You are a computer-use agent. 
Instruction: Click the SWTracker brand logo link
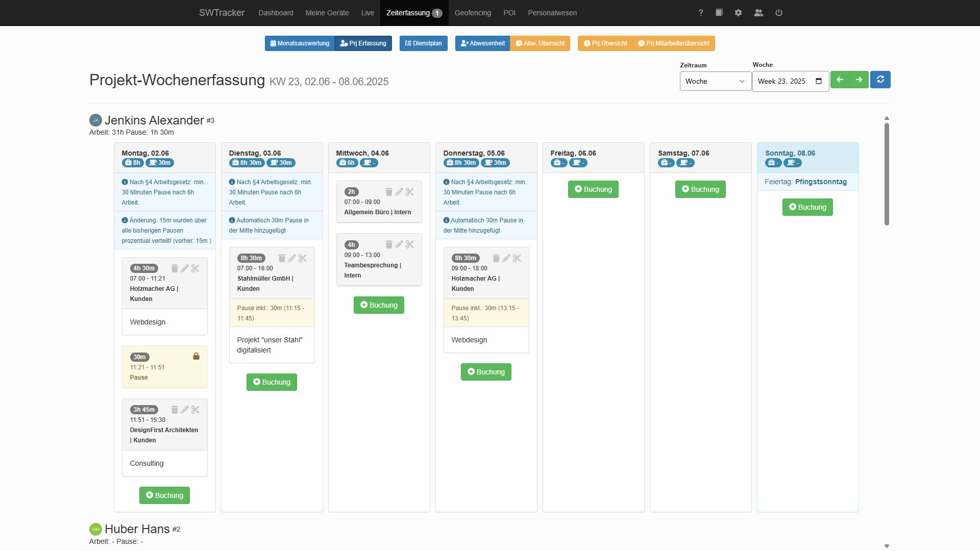pos(222,13)
